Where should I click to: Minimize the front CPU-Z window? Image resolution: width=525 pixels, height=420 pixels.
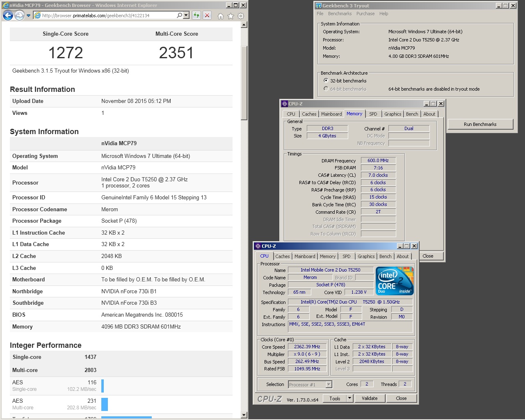pyautogui.click(x=400, y=246)
